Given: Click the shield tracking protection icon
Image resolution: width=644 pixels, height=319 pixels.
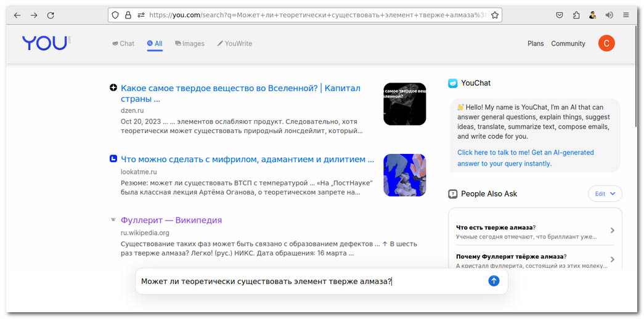Looking at the screenshot, I should (x=115, y=15).
